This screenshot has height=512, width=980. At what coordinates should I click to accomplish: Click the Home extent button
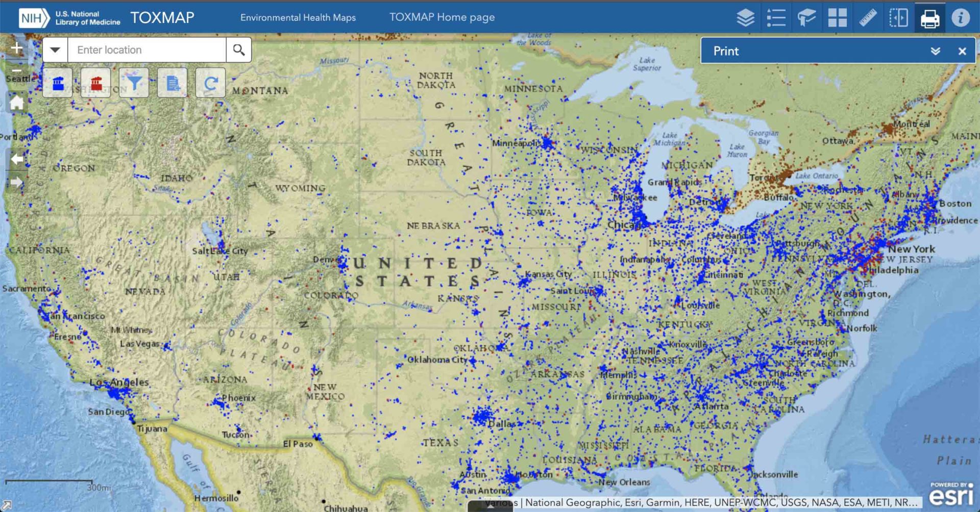click(16, 103)
